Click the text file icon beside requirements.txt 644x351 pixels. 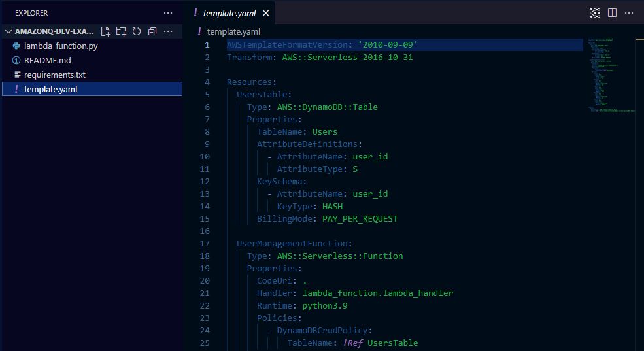(x=17, y=75)
